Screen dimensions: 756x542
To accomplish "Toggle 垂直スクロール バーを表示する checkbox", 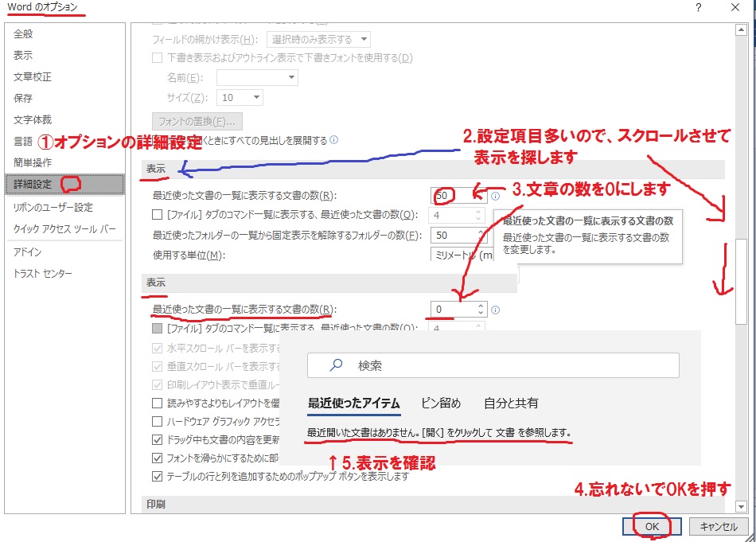I will point(158,366).
